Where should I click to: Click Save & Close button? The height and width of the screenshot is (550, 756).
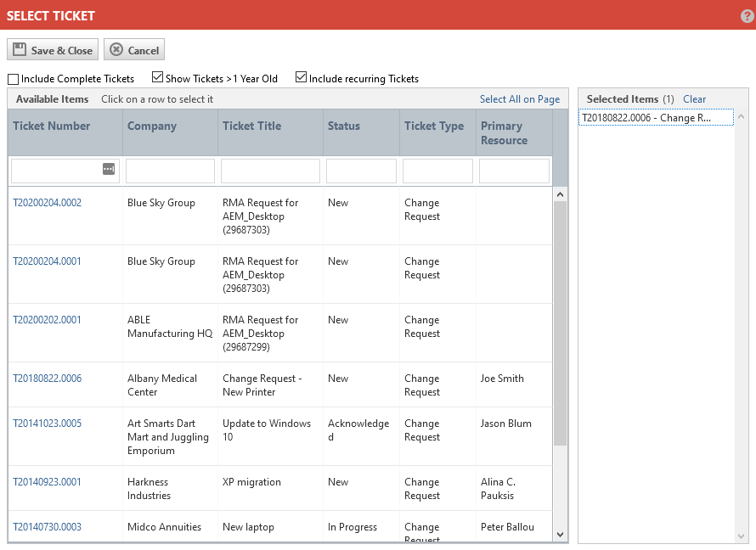coord(53,50)
